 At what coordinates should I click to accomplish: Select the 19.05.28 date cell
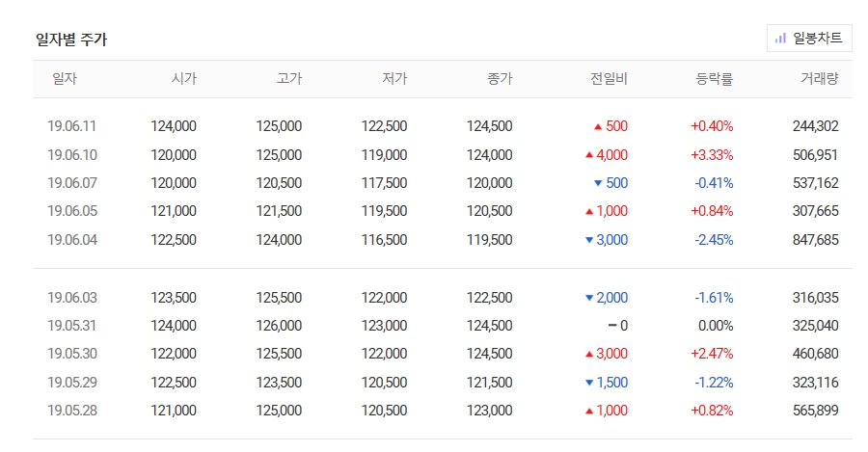pyautogui.click(x=72, y=411)
